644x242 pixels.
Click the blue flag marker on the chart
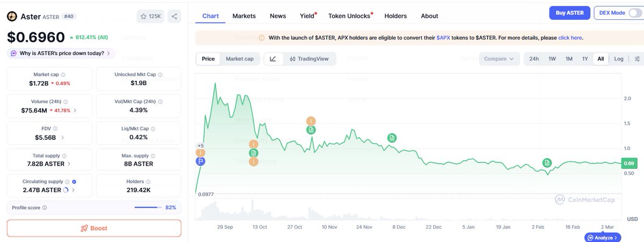[201, 161]
